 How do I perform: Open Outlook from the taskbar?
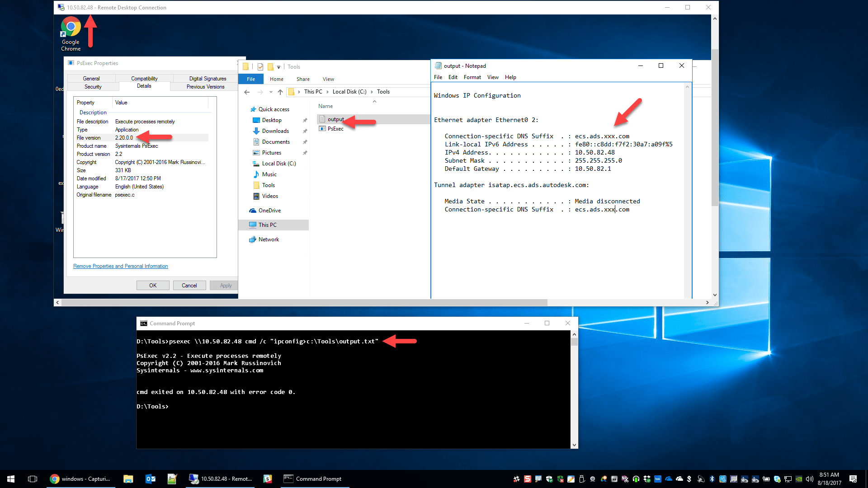151,479
